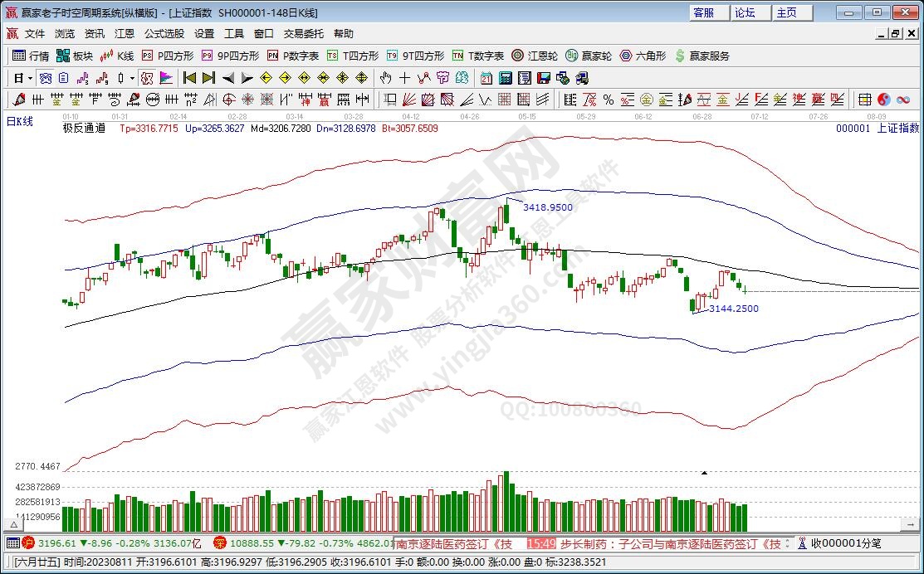Click the percent sign drawing tool

608,100
